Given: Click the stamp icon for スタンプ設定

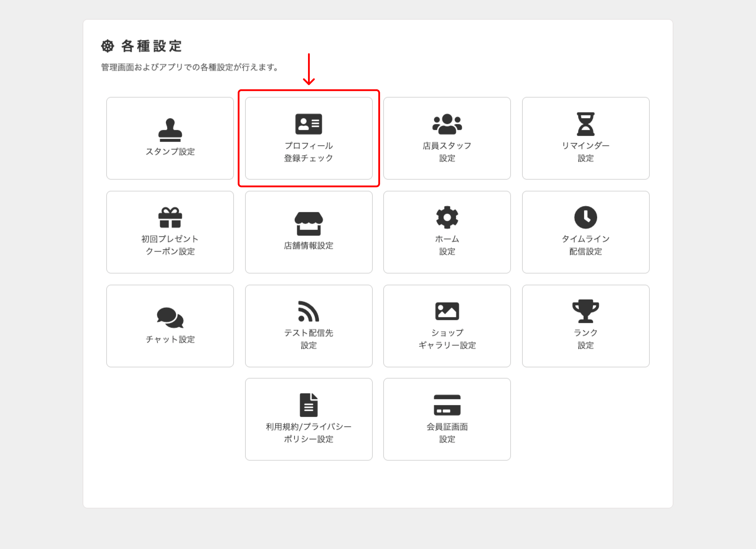Looking at the screenshot, I should tap(170, 130).
